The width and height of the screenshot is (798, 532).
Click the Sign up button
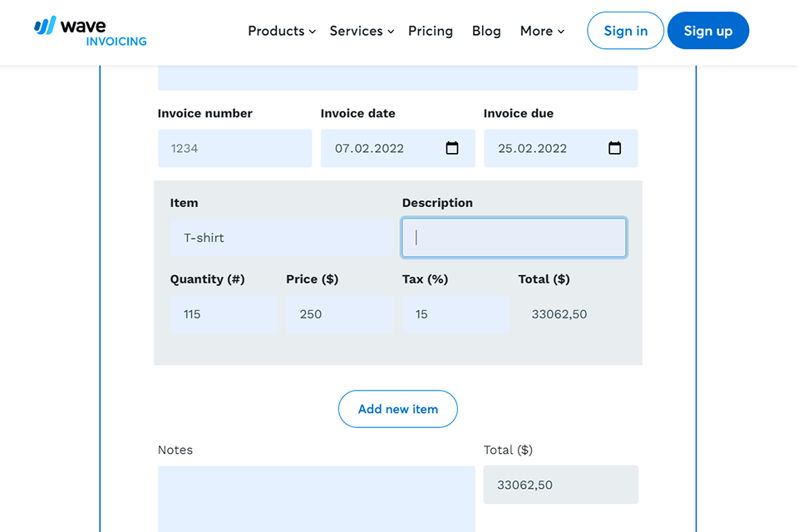pyautogui.click(x=707, y=31)
